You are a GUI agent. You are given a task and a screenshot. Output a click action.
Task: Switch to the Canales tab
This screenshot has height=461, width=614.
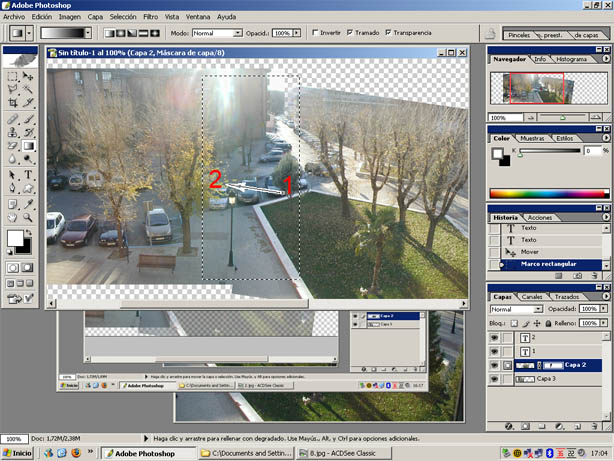pos(532,297)
